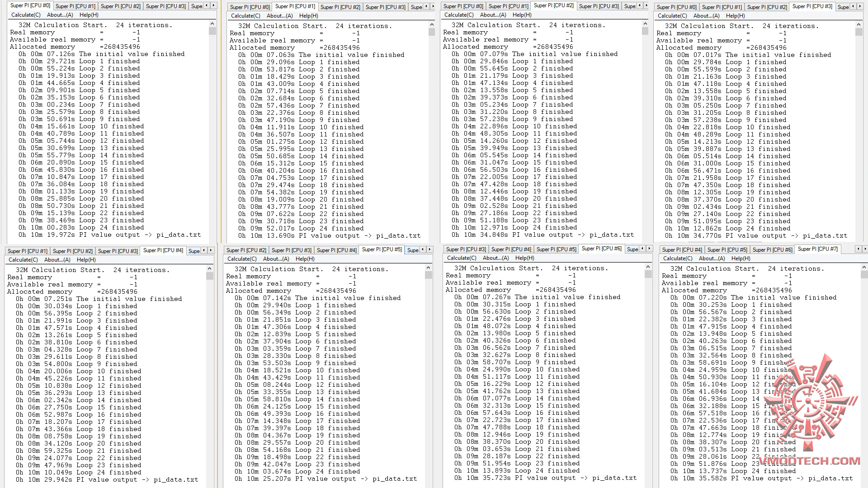868x488 pixels.
Task: Click scrollbar up arrow in top-right window
Action: [859, 25]
